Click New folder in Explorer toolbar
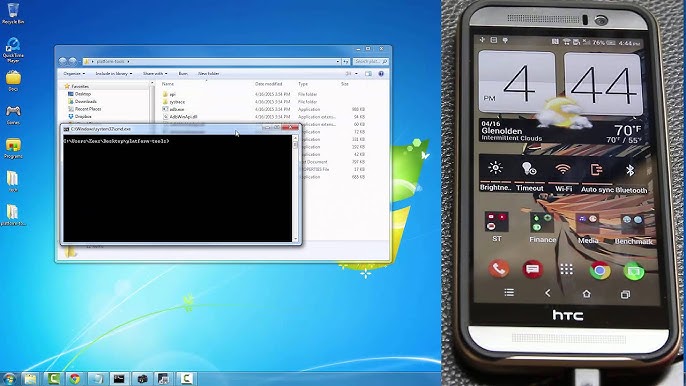Screen dimensions: 686x386 209,74
